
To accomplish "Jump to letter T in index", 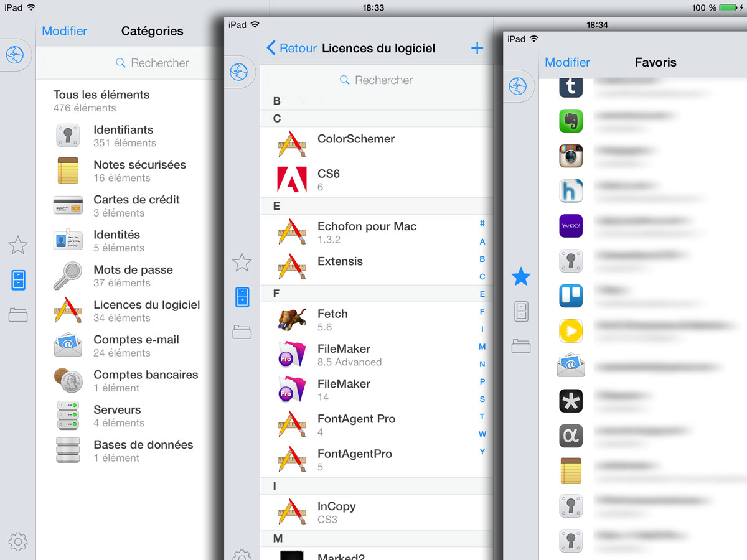I will tap(482, 417).
